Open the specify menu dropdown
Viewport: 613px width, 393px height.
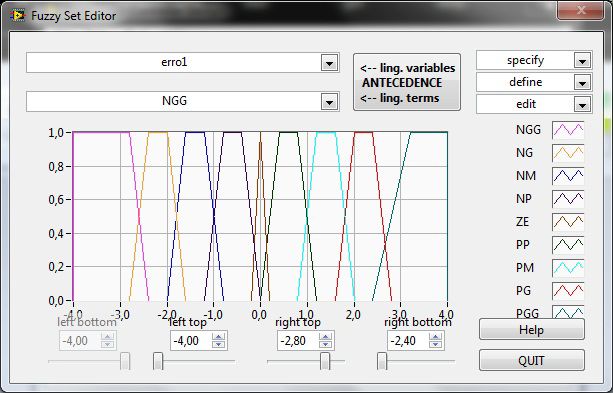point(583,61)
